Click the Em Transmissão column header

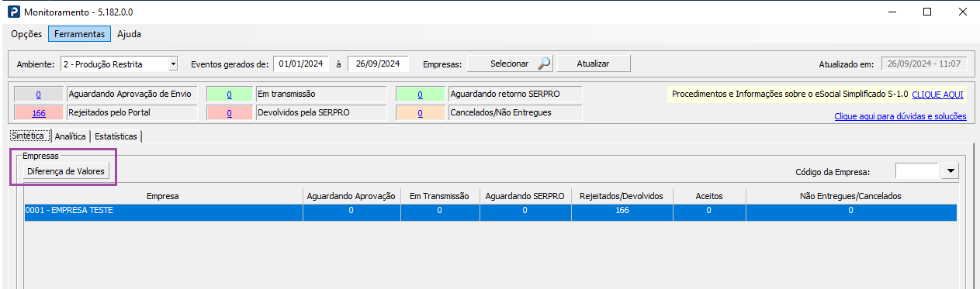pyautogui.click(x=439, y=196)
